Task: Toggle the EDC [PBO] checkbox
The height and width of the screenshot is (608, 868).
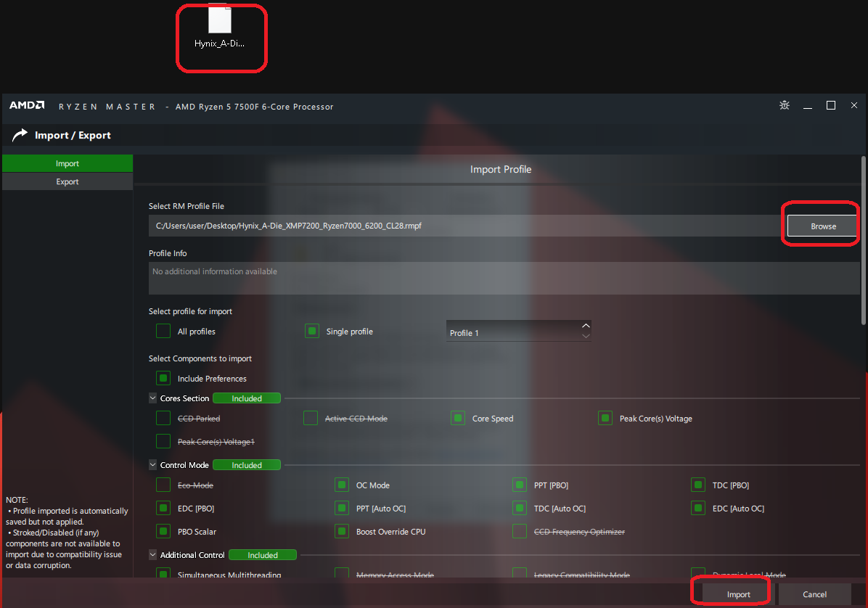Action: (163, 508)
